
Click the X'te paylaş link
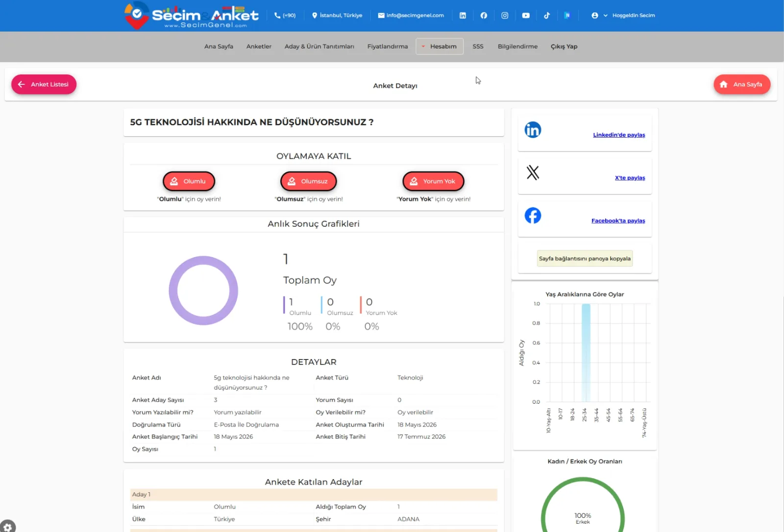point(630,178)
